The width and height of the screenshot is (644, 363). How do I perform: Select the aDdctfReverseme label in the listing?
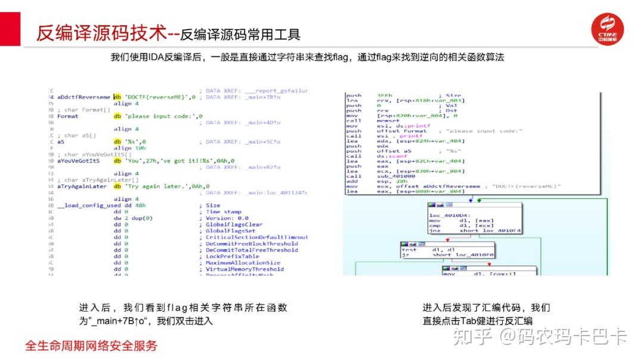[84, 97]
